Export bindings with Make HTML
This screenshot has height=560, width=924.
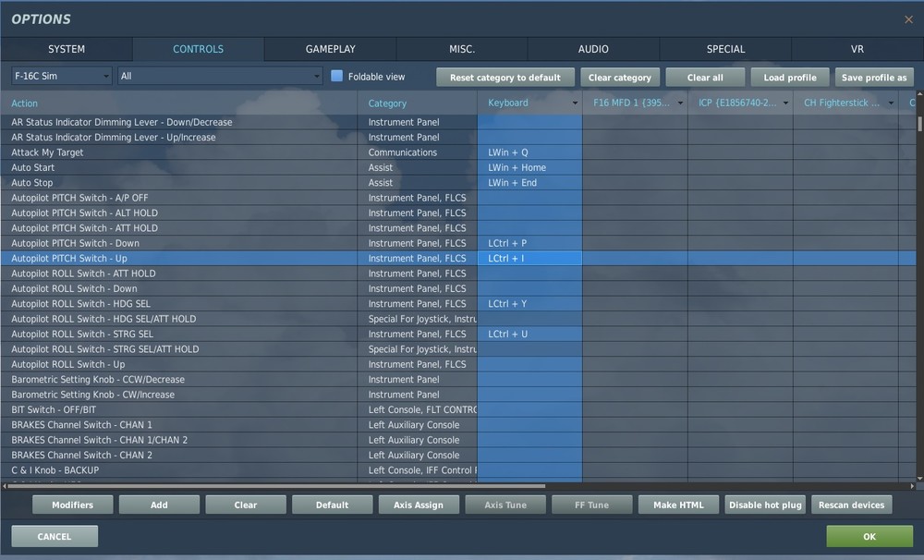(678, 505)
